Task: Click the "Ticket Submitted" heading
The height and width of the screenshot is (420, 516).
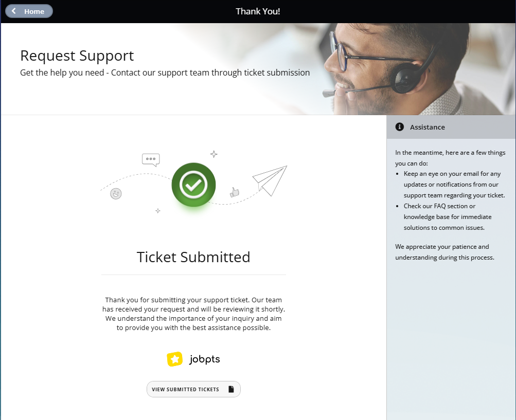Action: (193, 257)
